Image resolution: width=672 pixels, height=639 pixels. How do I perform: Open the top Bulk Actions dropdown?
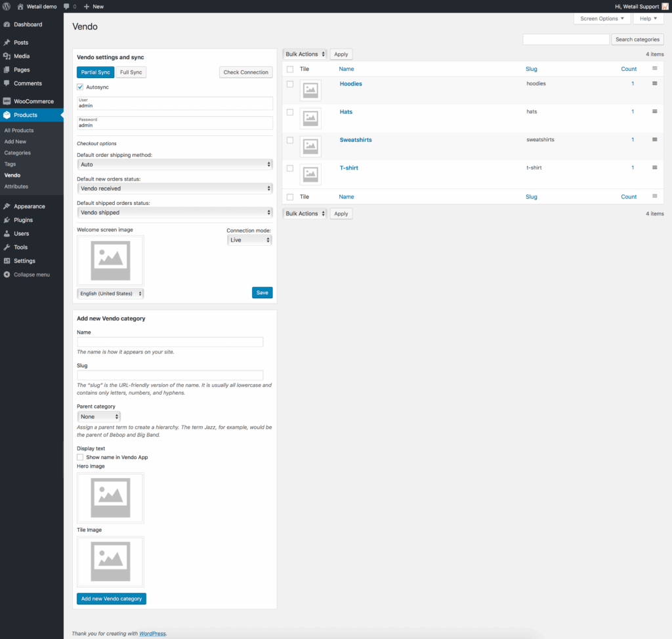click(x=304, y=54)
